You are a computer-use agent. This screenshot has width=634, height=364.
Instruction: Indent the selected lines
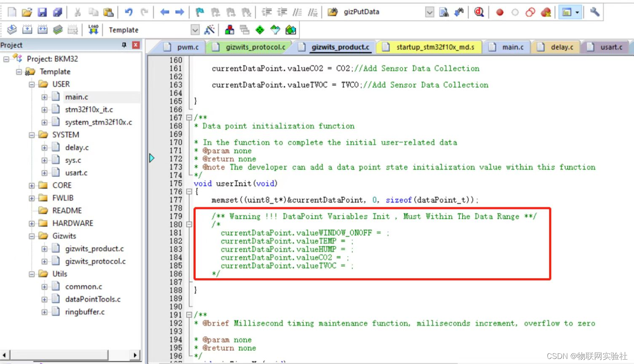click(x=267, y=12)
